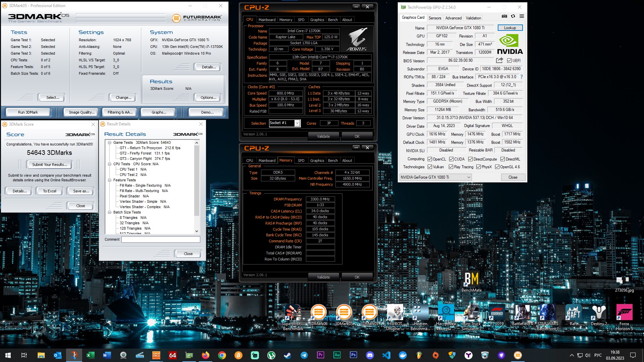644x362 pixels.
Task: Open the GPU-Z hamburger menu
Action: click(522, 16)
